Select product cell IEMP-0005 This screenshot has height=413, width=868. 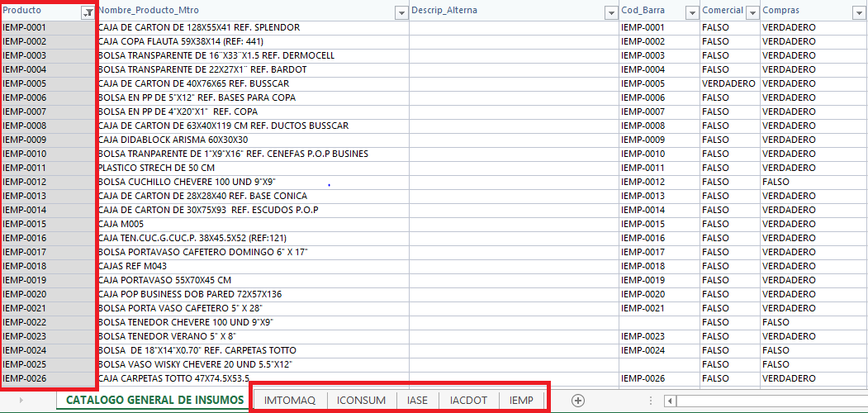click(x=48, y=83)
